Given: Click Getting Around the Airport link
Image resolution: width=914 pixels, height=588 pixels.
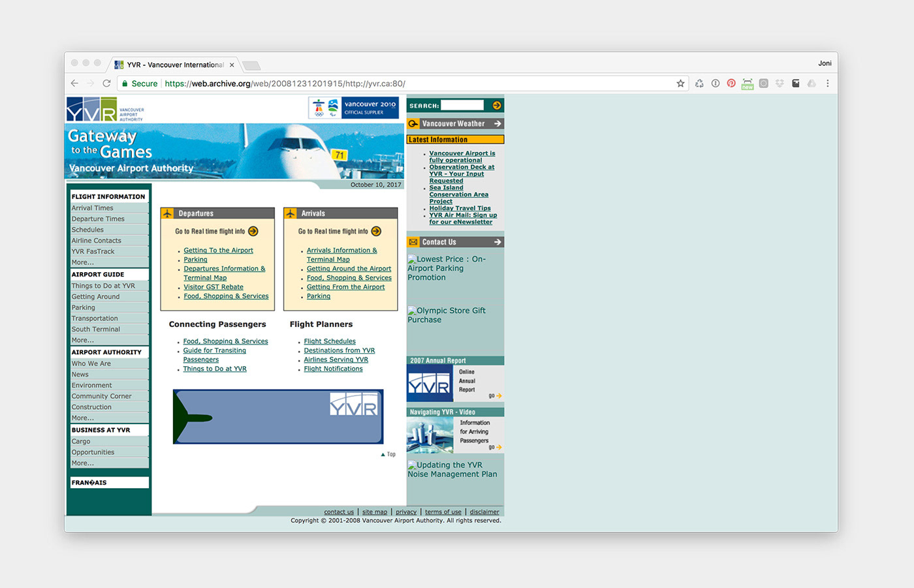Looking at the screenshot, I should [x=349, y=269].
